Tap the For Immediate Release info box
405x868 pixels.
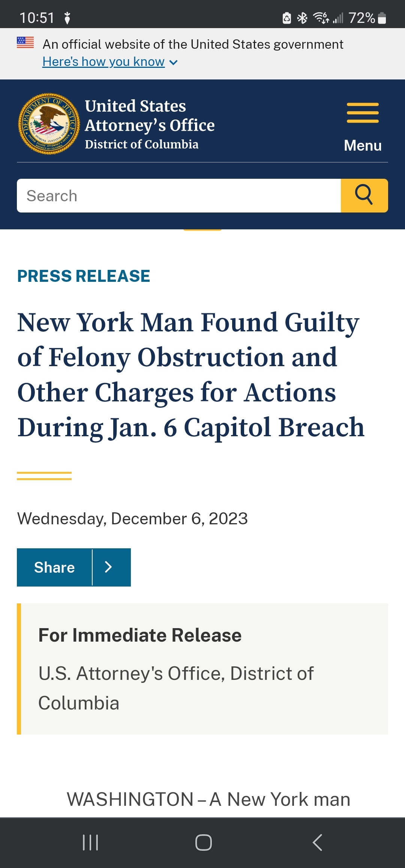202,669
